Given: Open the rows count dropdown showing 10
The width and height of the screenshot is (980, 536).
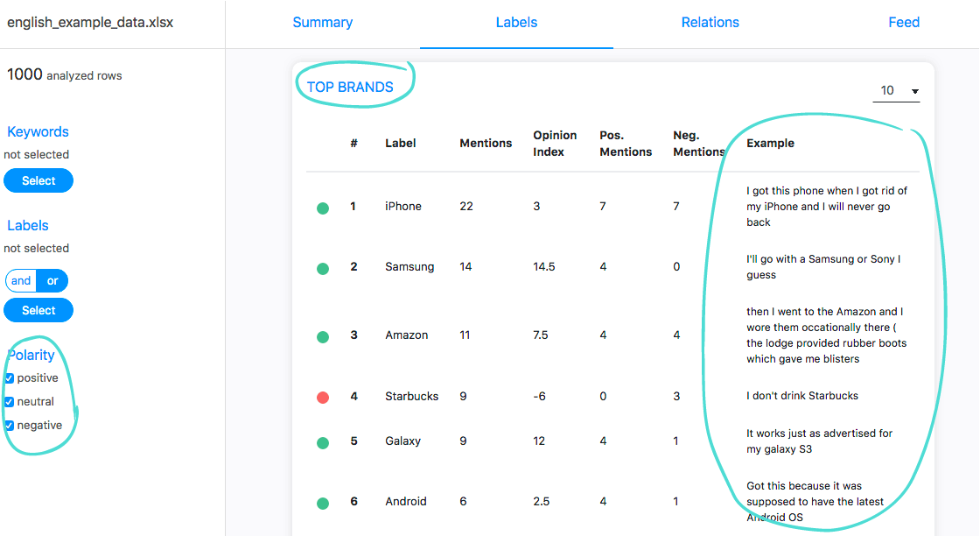Looking at the screenshot, I should pyautogui.click(x=896, y=91).
